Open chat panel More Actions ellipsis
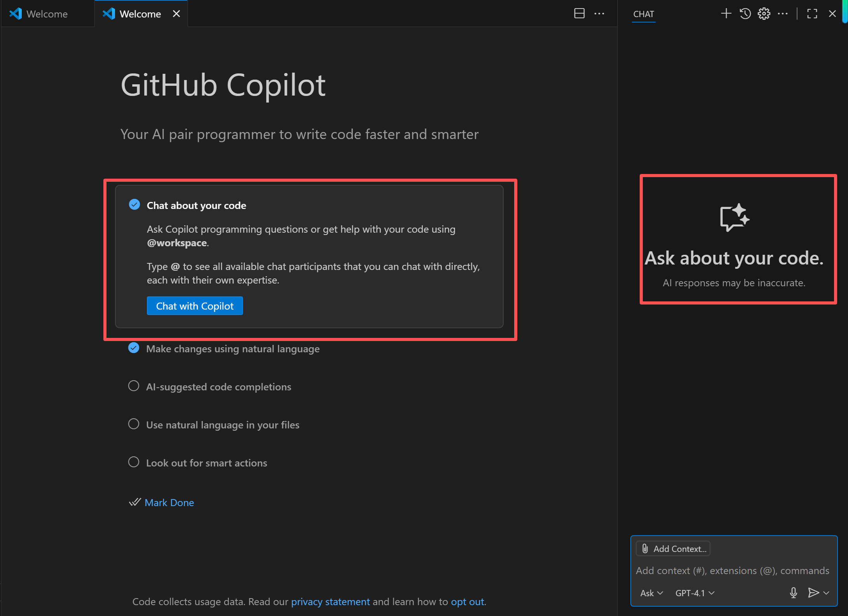This screenshot has width=848, height=616. click(x=783, y=14)
